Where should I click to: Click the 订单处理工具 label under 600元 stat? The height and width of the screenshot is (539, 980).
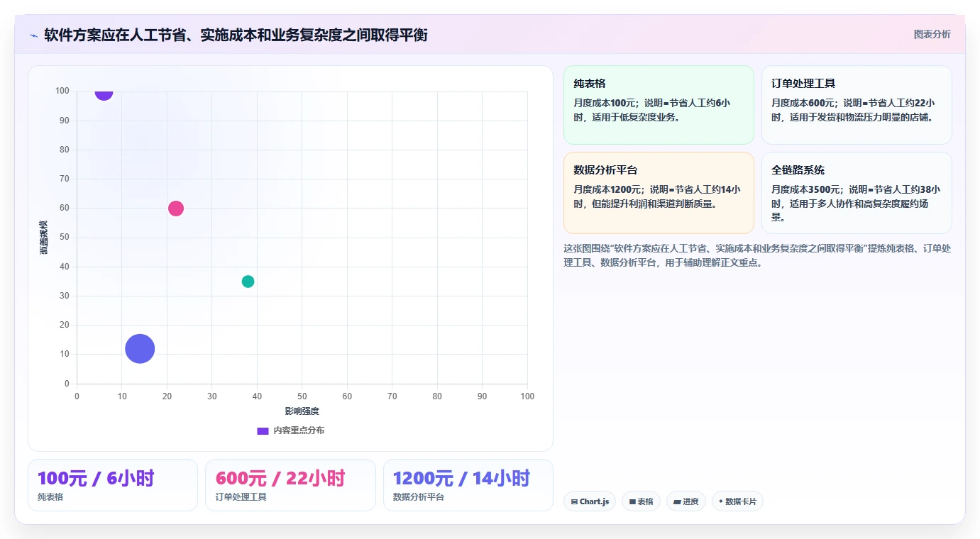pyautogui.click(x=241, y=497)
